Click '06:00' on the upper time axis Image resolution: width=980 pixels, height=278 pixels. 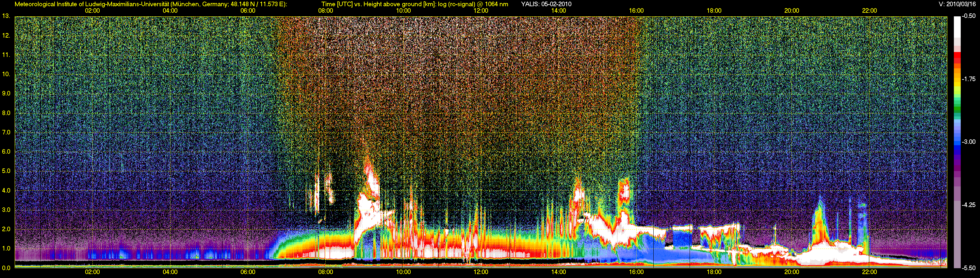tap(248, 11)
